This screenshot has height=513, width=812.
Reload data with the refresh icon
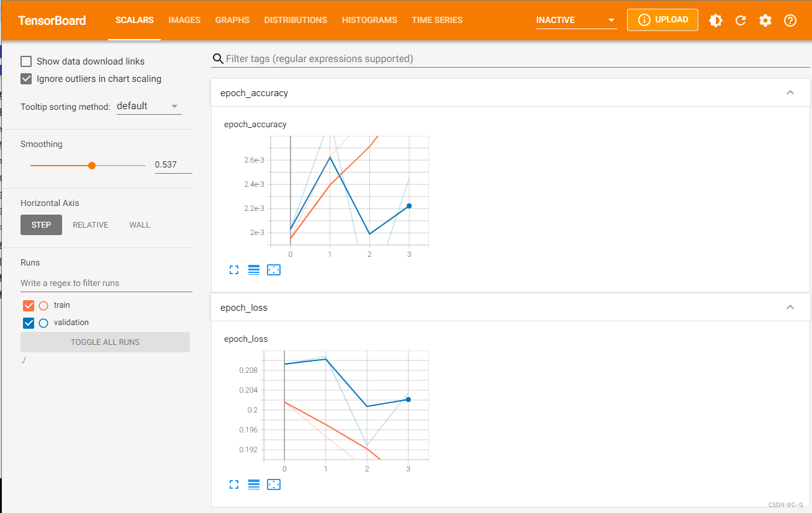741,20
